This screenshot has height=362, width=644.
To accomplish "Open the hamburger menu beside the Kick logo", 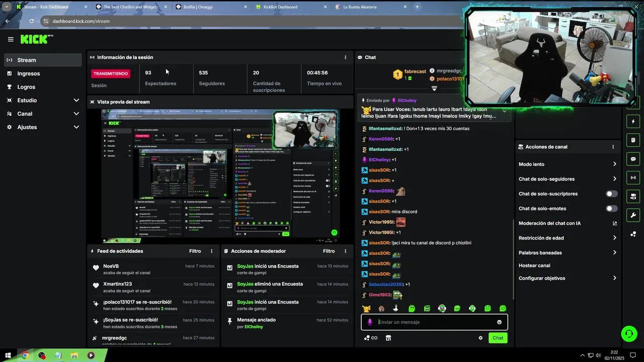I will tap(11, 39).
